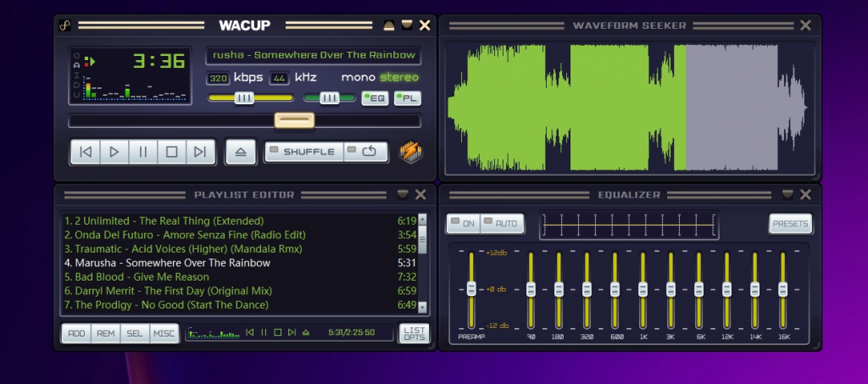Click the equalizer Auto button
The width and height of the screenshot is (868, 384).
click(x=503, y=224)
